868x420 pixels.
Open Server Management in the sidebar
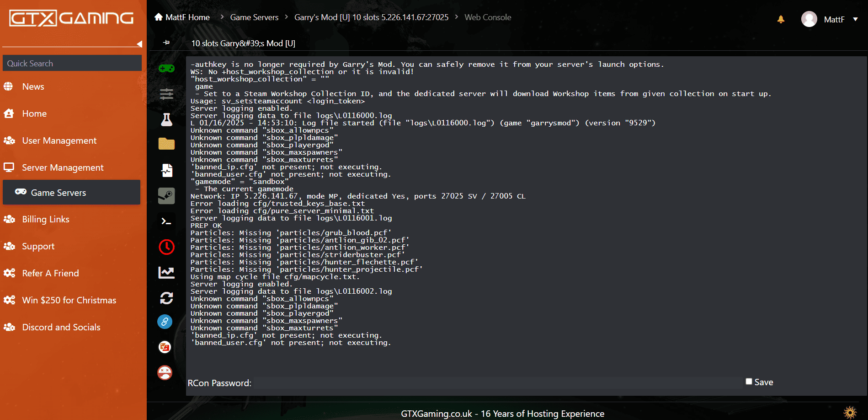click(63, 167)
